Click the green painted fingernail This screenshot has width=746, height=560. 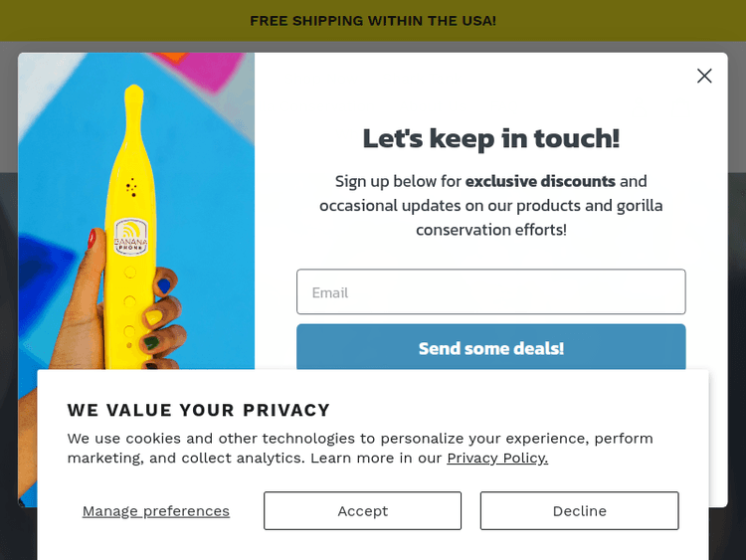[151, 343]
